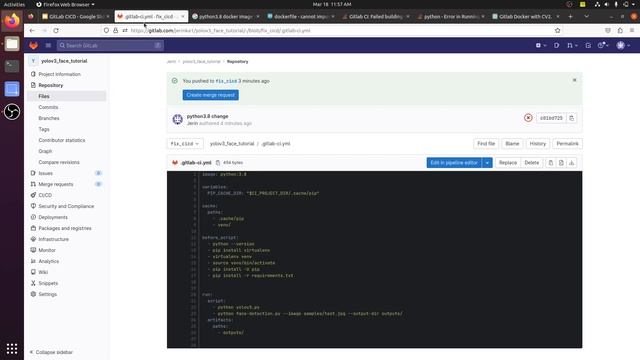Click the Infrastructure sidebar icon
The width and height of the screenshot is (640, 360).
tap(33, 239)
